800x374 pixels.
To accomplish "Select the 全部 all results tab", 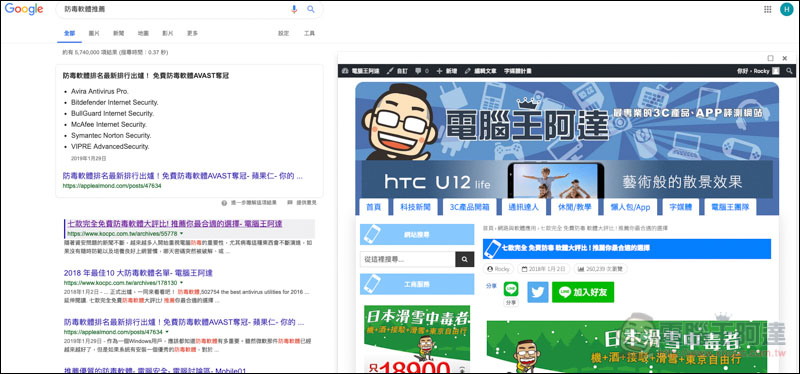I will 69,33.
